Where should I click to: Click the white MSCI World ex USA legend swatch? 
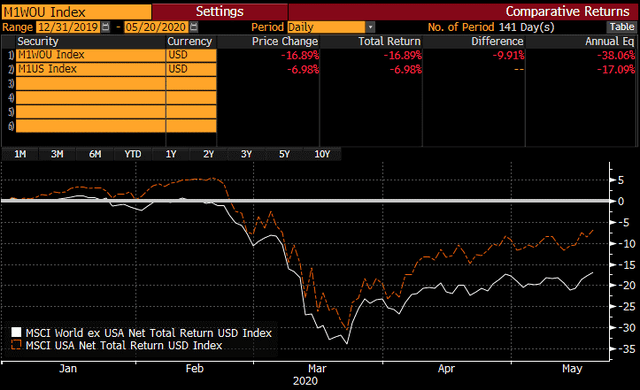point(16,332)
